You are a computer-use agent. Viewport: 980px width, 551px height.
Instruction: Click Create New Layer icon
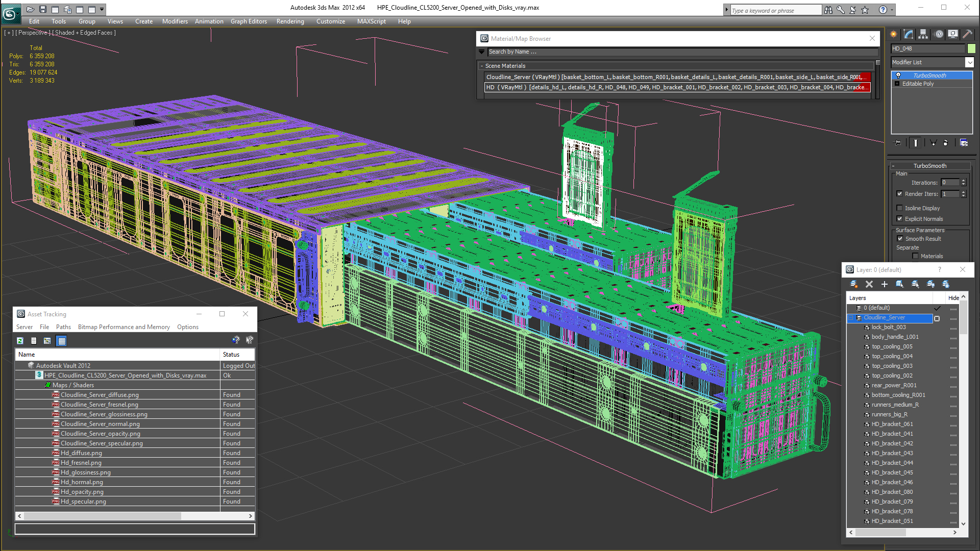(x=854, y=284)
